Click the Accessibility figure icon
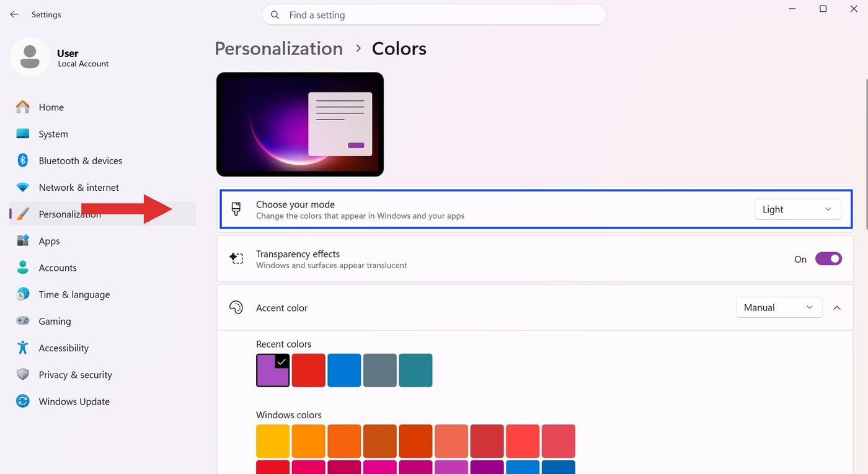This screenshot has width=868, height=474. tap(23, 348)
